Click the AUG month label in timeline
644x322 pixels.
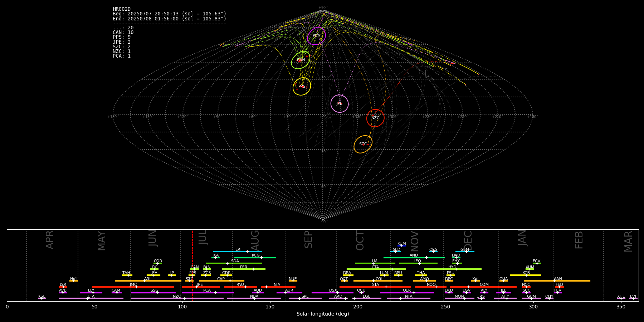(x=255, y=240)
